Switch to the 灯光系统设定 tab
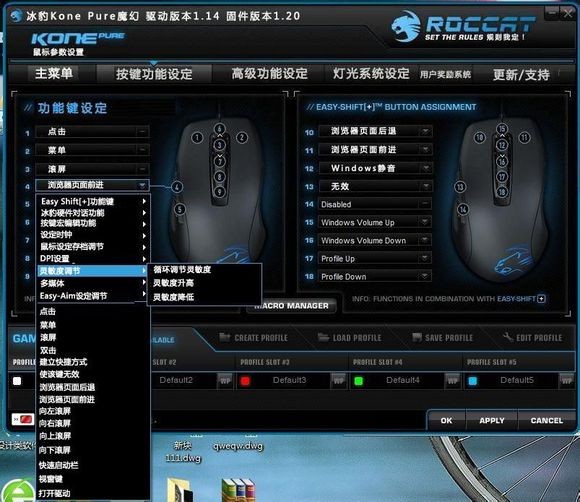Viewport: 580px width, 502px height. click(371, 74)
